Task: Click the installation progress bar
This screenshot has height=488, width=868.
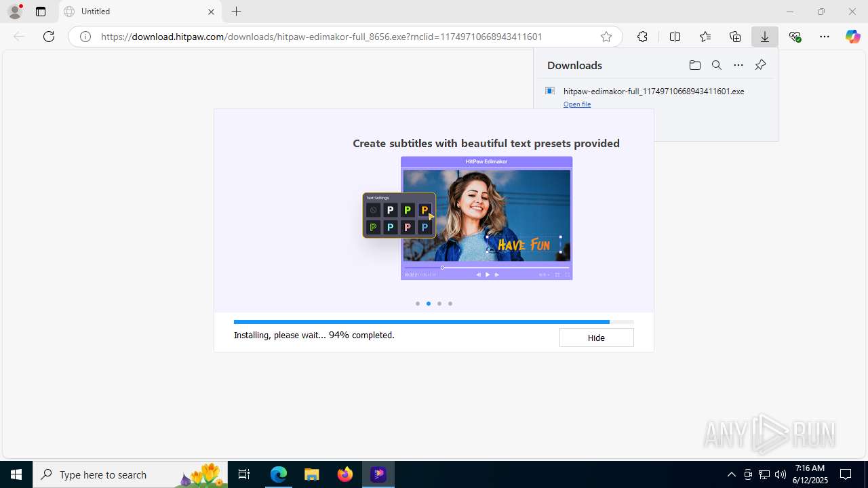Action: coord(433,322)
